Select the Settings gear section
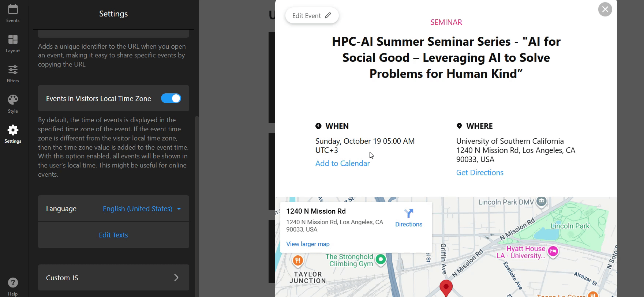Image resolution: width=644 pixels, height=297 pixels. 13,134
